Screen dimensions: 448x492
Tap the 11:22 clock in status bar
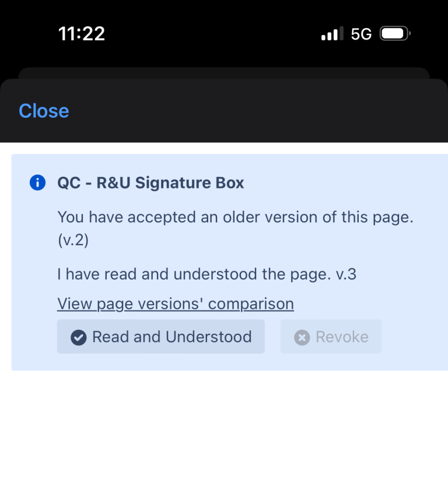coord(82,34)
